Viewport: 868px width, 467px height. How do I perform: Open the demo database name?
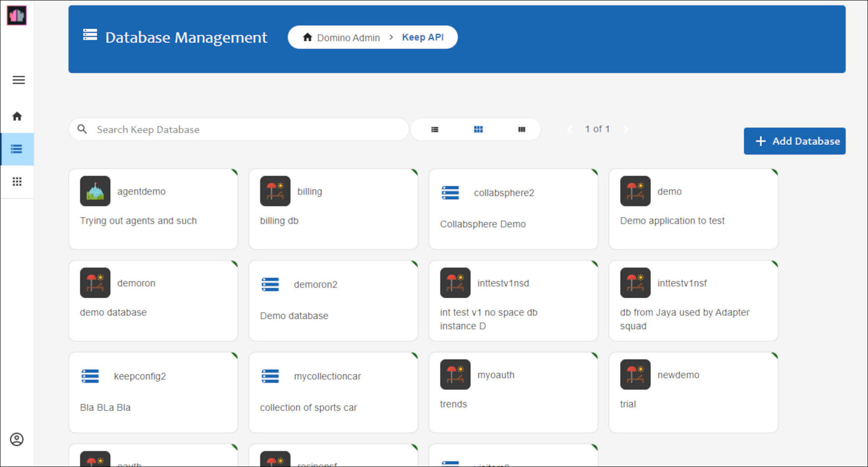click(x=670, y=192)
